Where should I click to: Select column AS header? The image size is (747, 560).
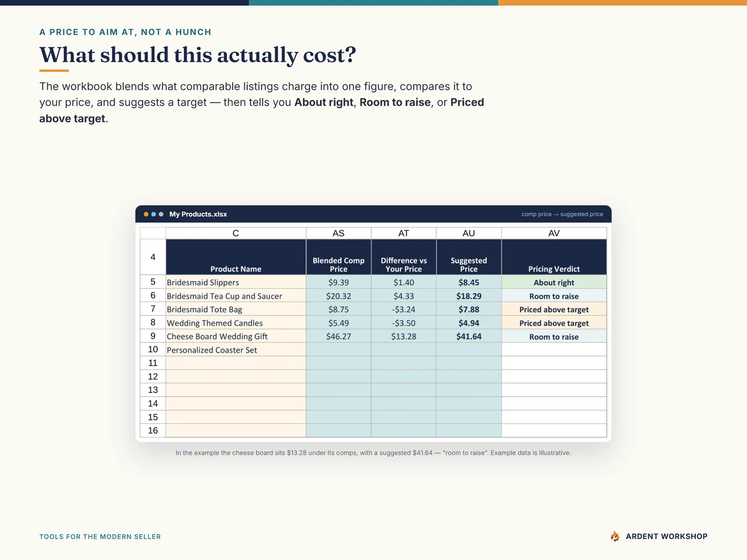(x=338, y=233)
